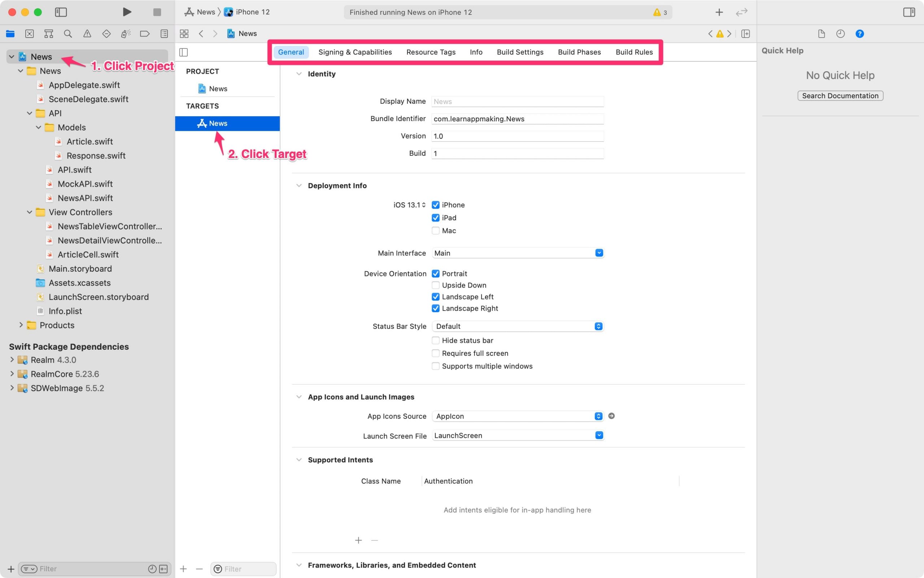Open the Build Rules tab
The height and width of the screenshot is (578, 924).
coord(634,52)
